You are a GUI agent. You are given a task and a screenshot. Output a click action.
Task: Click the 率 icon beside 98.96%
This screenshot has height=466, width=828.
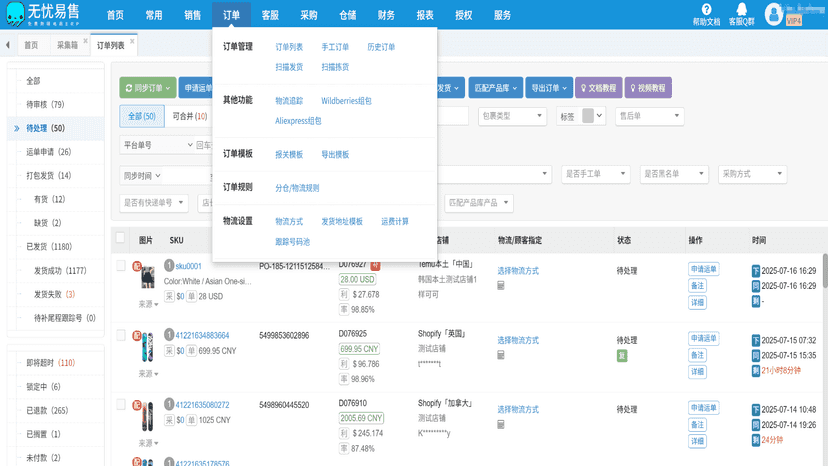tap(344, 379)
